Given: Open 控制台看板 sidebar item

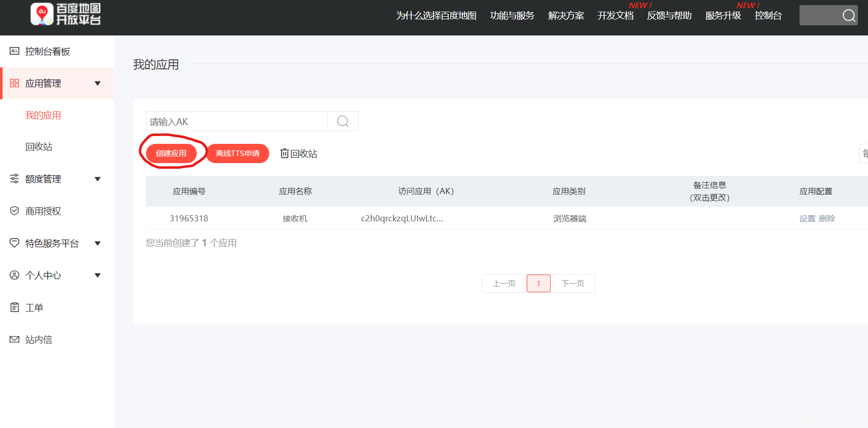Looking at the screenshot, I should point(48,52).
